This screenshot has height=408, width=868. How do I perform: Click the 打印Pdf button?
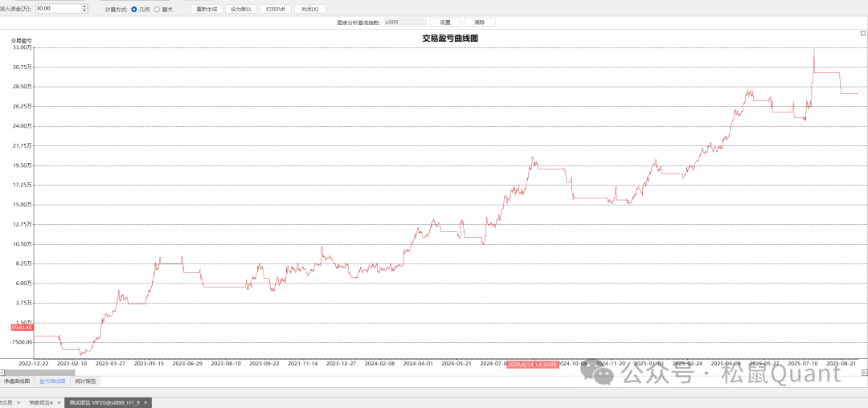click(x=275, y=9)
